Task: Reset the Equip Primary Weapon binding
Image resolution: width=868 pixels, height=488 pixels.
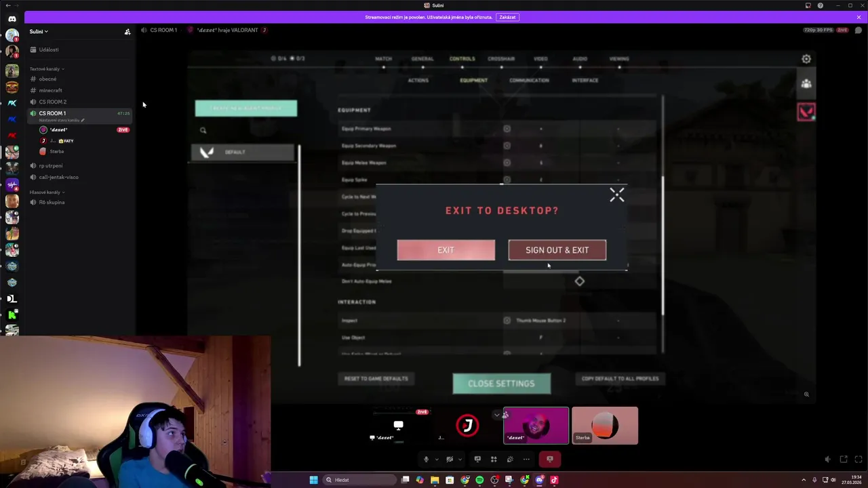Action: [x=507, y=129]
